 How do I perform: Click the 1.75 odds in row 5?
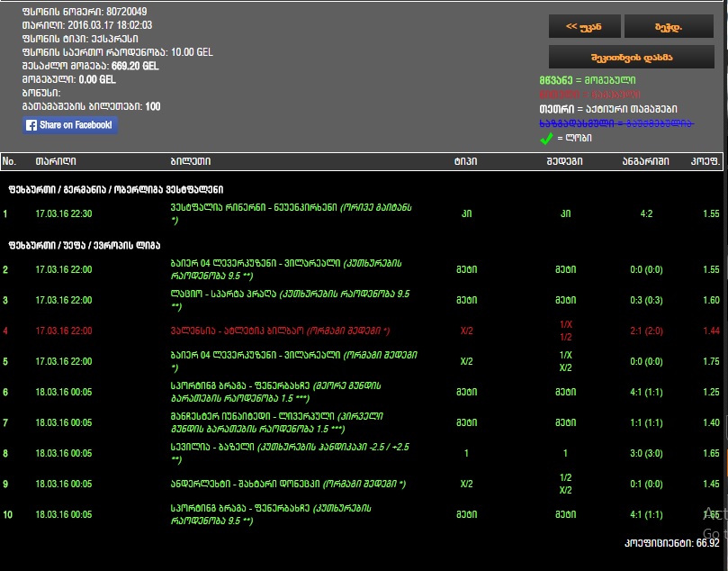pyautogui.click(x=710, y=361)
